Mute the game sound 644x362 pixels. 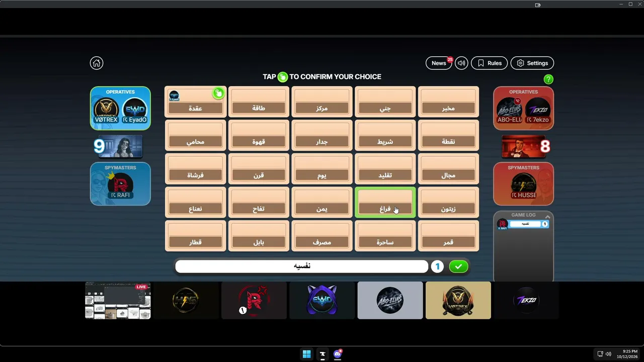click(x=461, y=63)
